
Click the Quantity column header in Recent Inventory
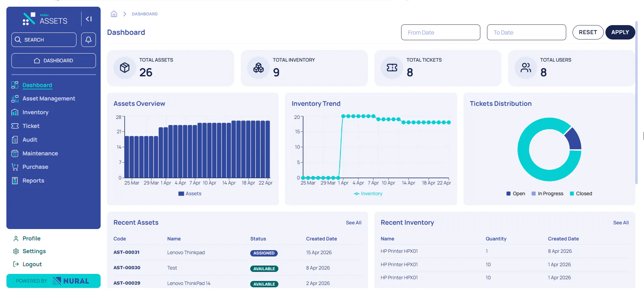[x=496, y=239]
